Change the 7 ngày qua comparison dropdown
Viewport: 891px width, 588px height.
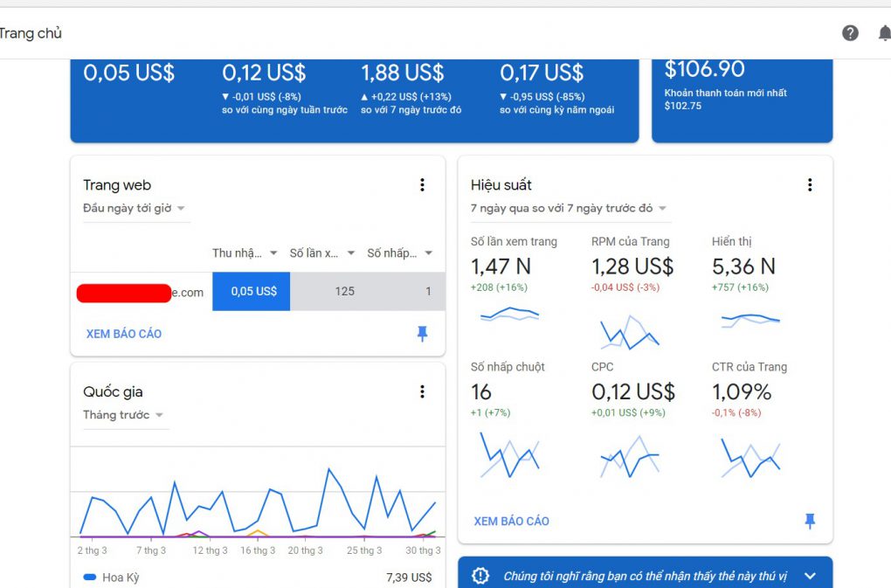coord(569,209)
